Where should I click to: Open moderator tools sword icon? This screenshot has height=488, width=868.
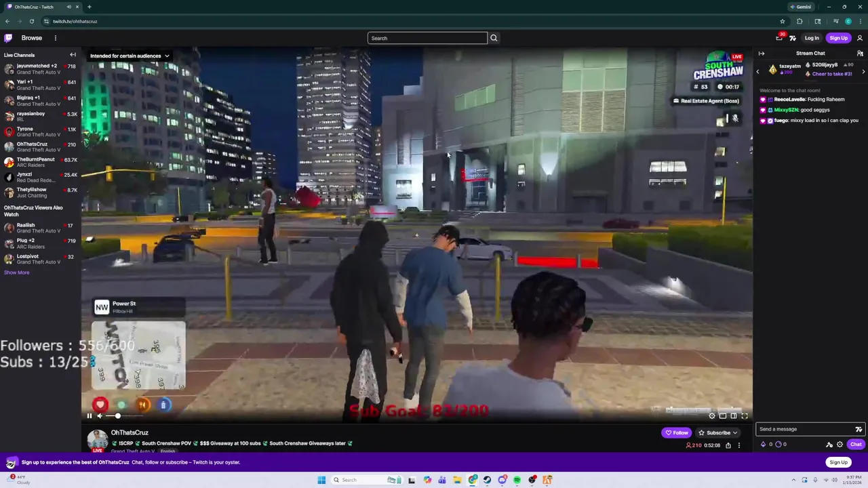pos(829,445)
